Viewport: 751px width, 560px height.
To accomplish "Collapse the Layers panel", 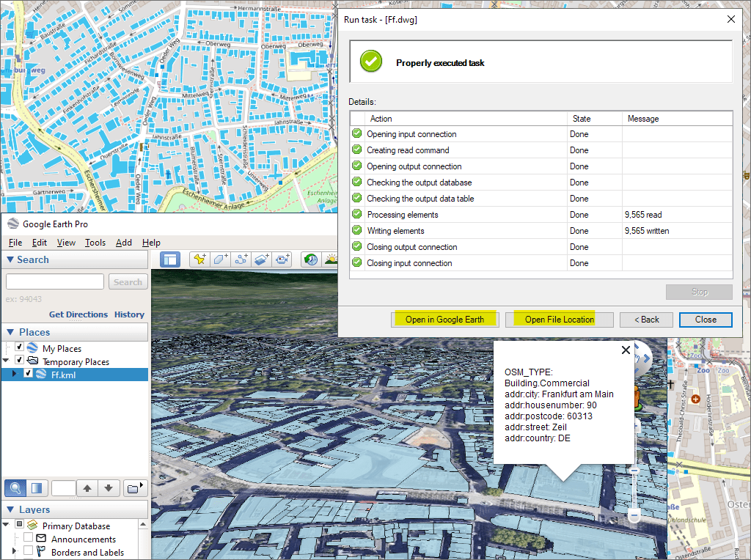I will 10,509.
